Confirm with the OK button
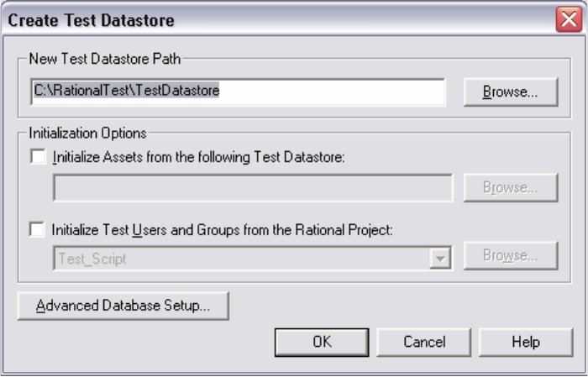The image size is (588, 377). tap(322, 342)
